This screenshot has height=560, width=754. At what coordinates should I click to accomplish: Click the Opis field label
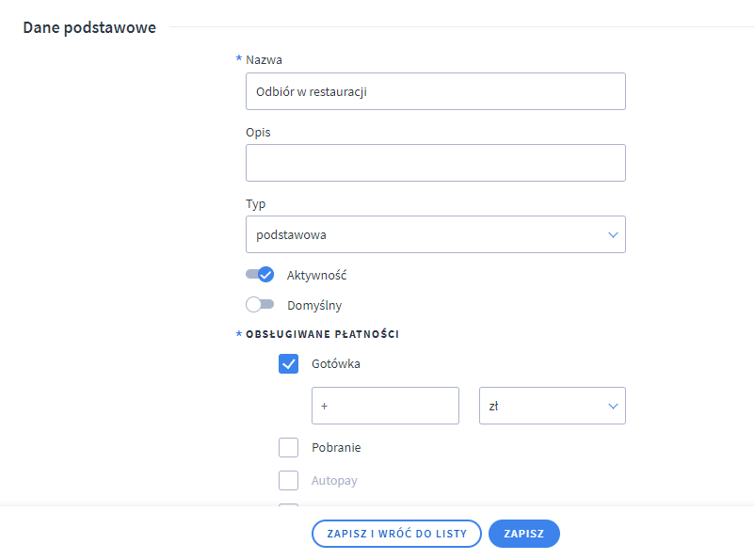[x=258, y=132]
